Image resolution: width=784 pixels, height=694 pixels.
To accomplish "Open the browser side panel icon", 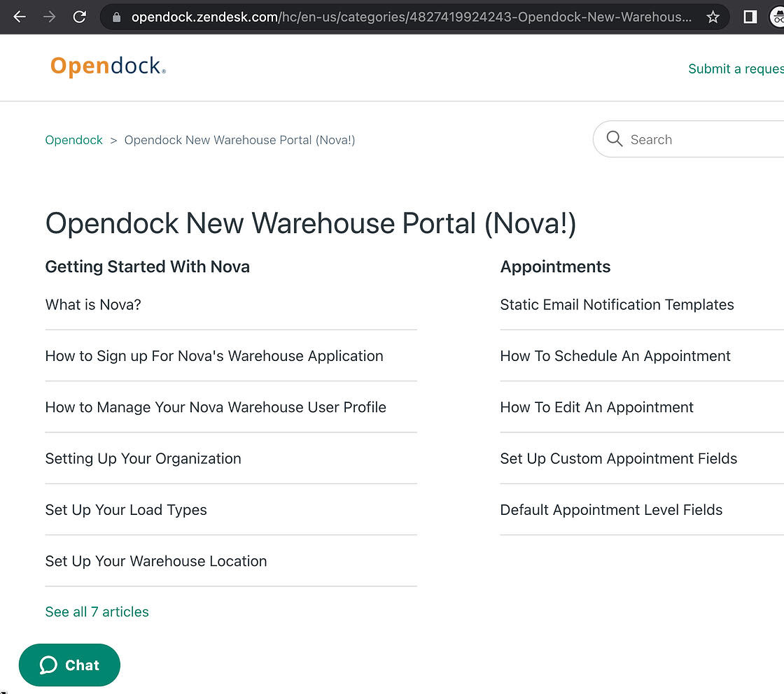I will pos(750,17).
